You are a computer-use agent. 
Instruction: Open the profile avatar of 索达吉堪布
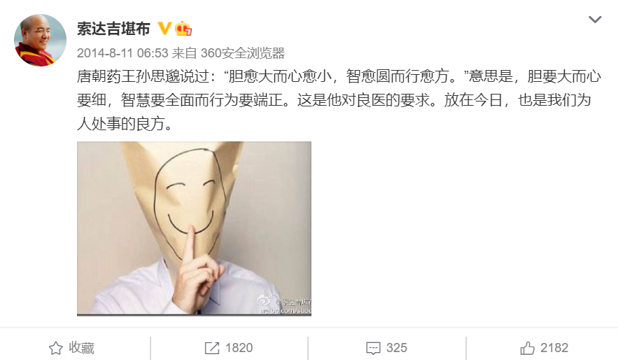(40, 40)
